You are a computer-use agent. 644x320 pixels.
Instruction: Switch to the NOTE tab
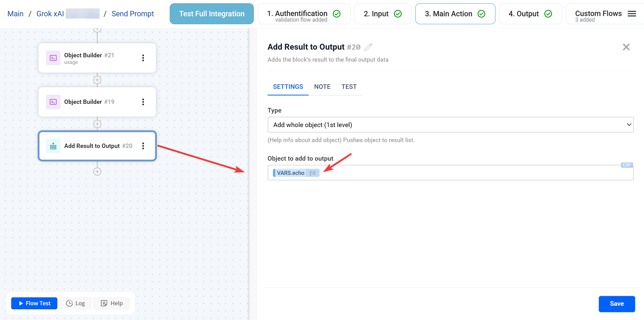(x=322, y=87)
